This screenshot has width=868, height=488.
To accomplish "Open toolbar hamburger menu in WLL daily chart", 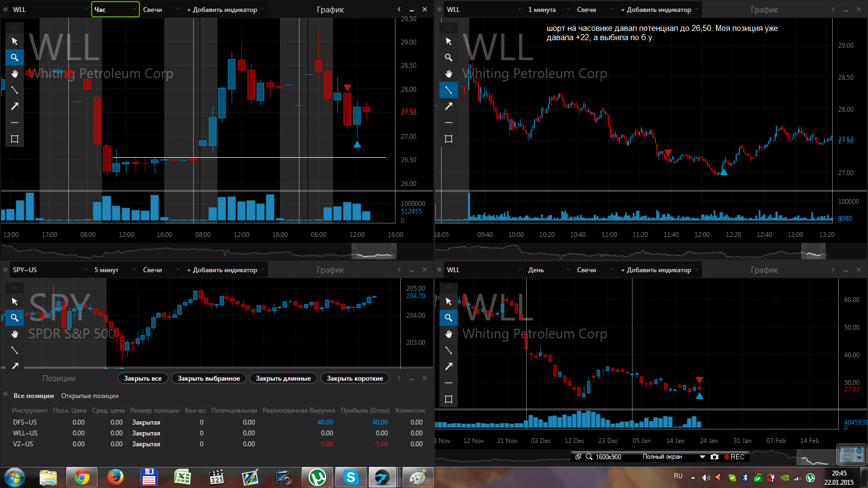I will 449,287.
